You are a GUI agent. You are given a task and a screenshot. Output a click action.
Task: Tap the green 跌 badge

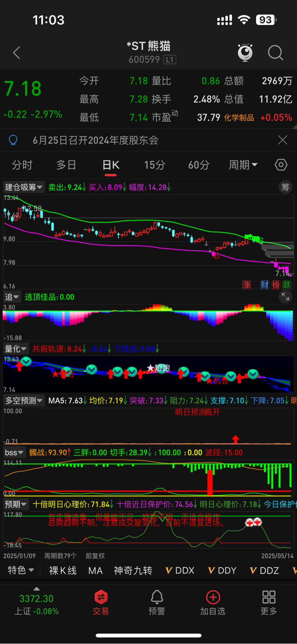[x=287, y=285]
